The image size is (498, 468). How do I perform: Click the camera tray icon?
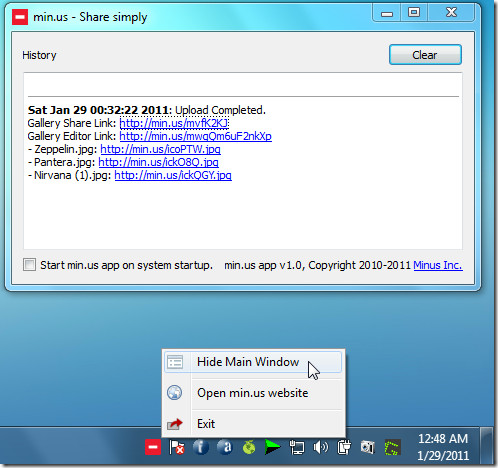tap(368, 447)
